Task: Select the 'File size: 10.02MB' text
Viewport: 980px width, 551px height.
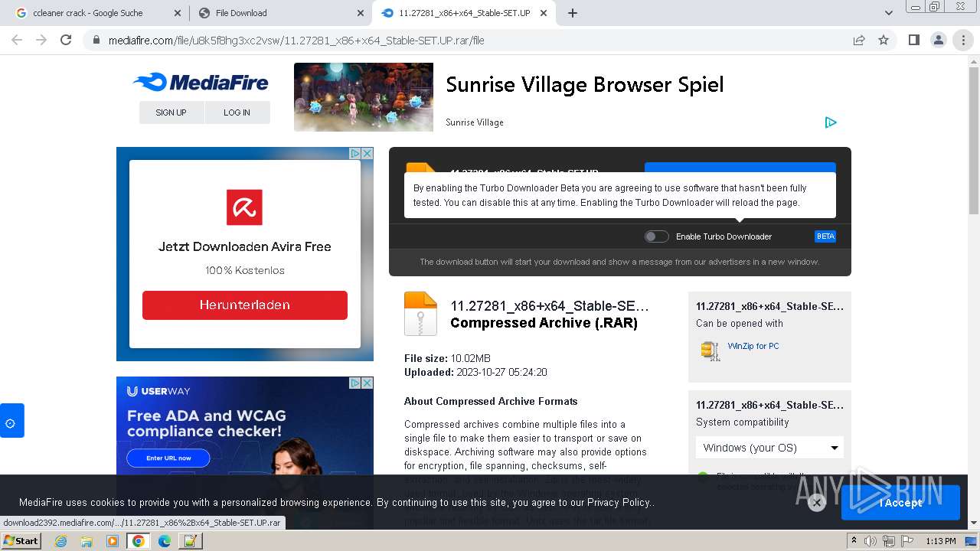Action: pyautogui.click(x=448, y=358)
